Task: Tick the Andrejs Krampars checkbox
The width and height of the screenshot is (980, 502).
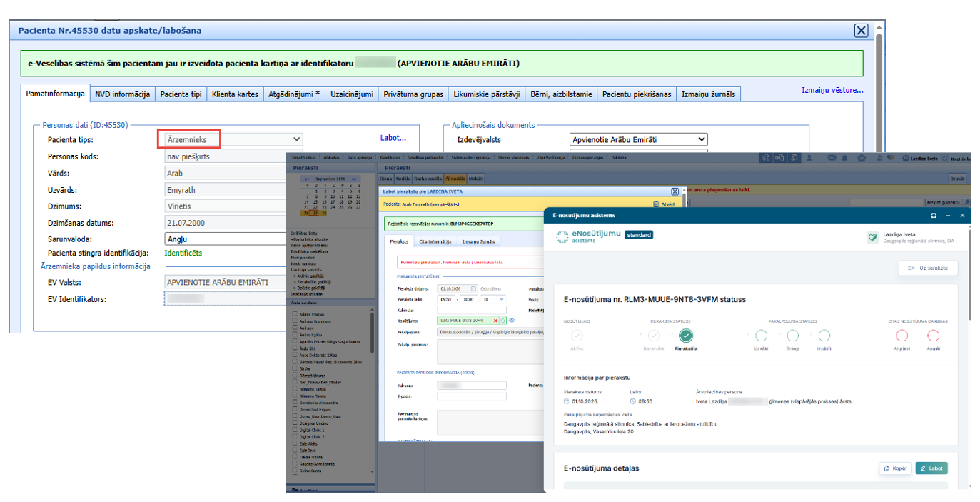Action: point(296,321)
